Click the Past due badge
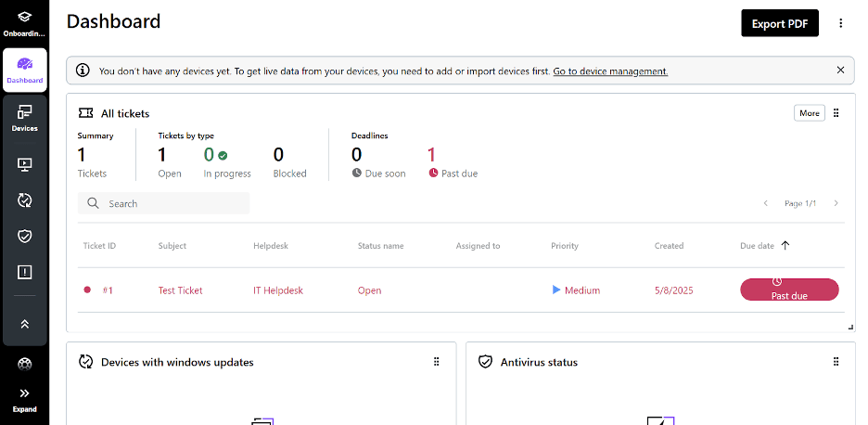Screen dimensions: 868x425 point(789,290)
